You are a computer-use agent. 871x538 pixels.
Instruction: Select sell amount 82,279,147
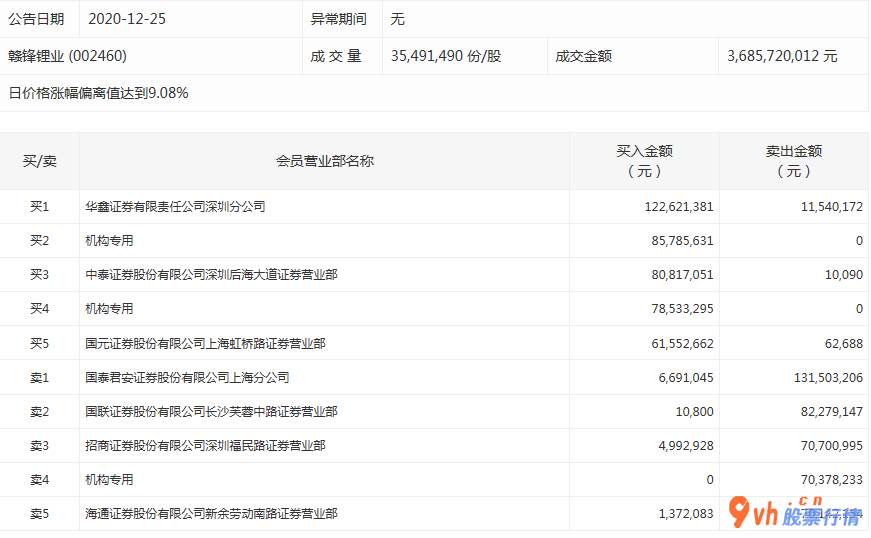click(832, 411)
